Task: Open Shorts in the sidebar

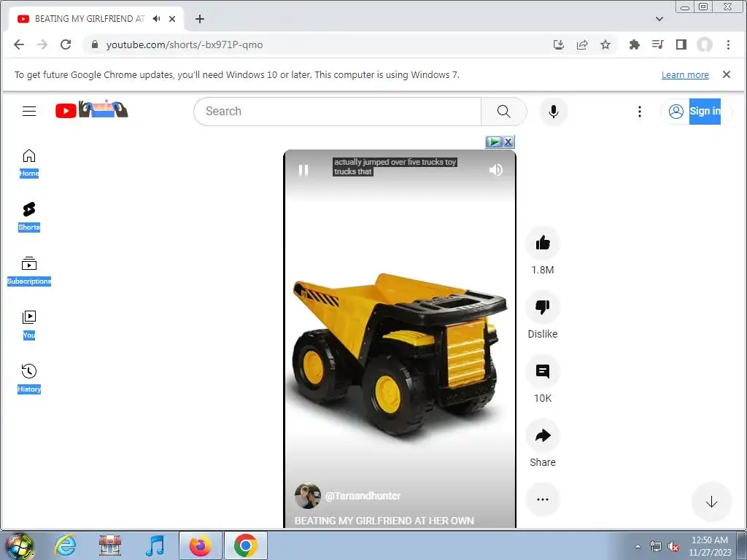Action: pyautogui.click(x=29, y=217)
